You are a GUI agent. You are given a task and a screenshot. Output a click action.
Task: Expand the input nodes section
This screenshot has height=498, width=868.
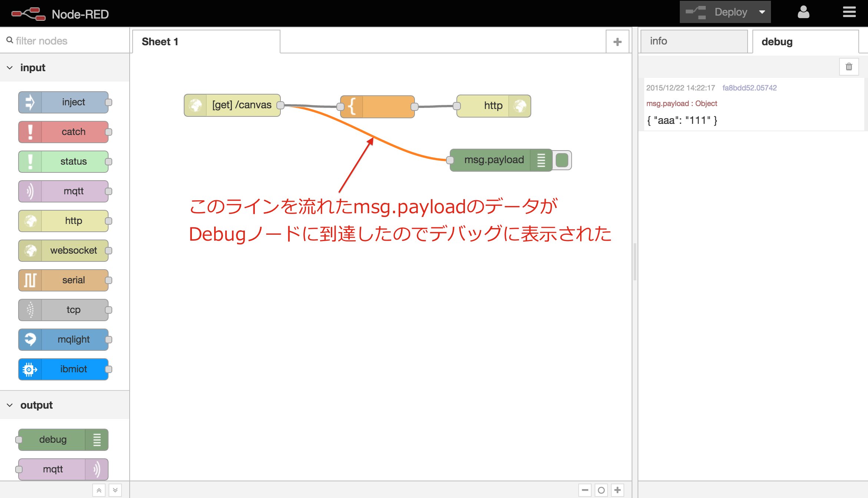9,67
